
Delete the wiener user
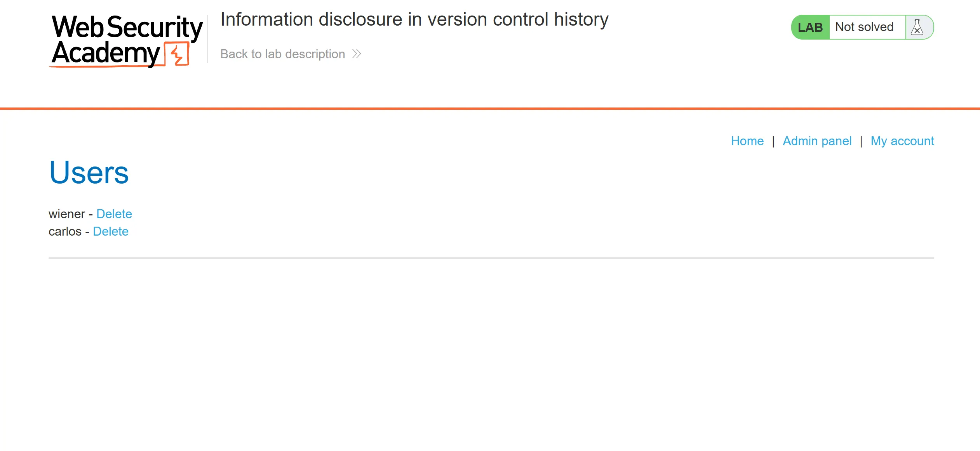coord(114,214)
